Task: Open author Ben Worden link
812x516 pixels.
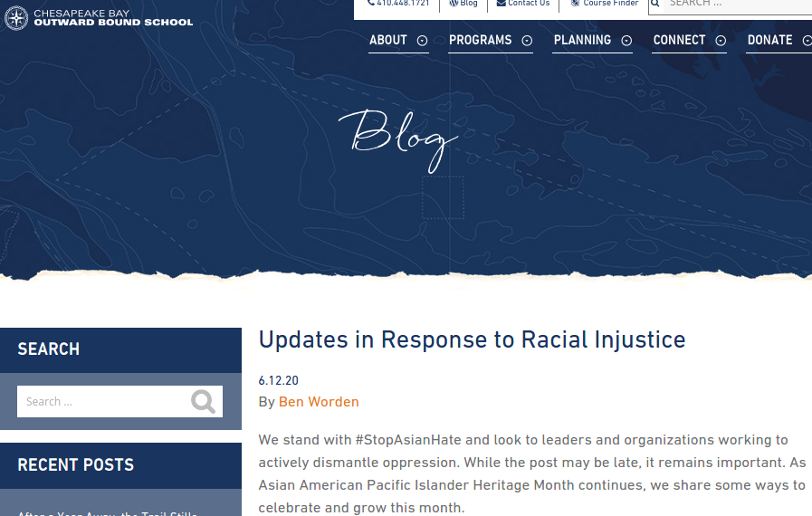Action: (319, 402)
